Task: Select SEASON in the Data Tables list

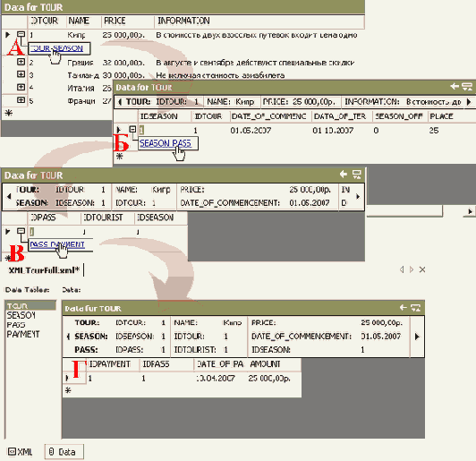Action: (x=21, y=315)
